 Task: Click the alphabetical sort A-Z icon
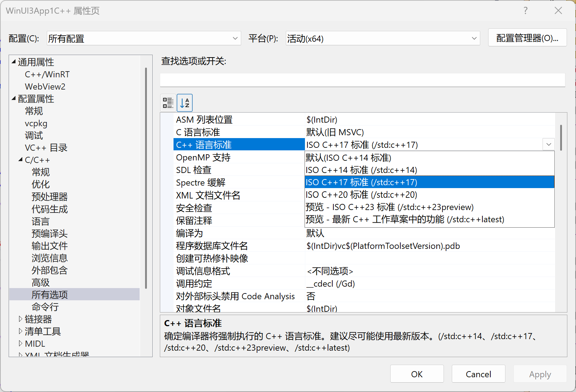coord(185,102)
